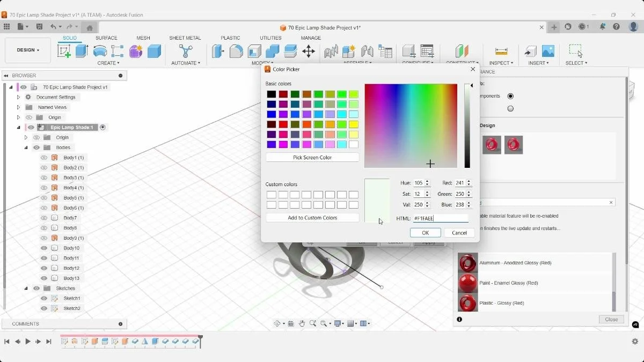Select the unselected radio button below Components

pos(510,108)
